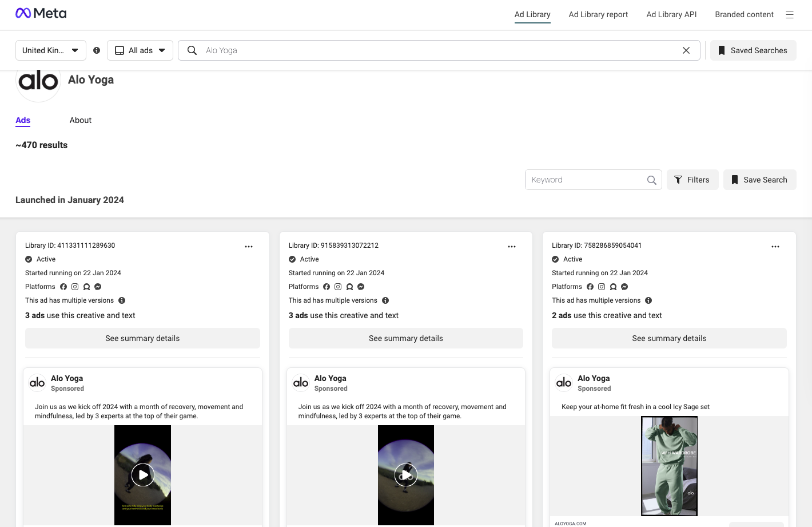Click the Instagram platform icon on second ad
Viewport: 812px width, 527px height.
(x=338, y=287)
